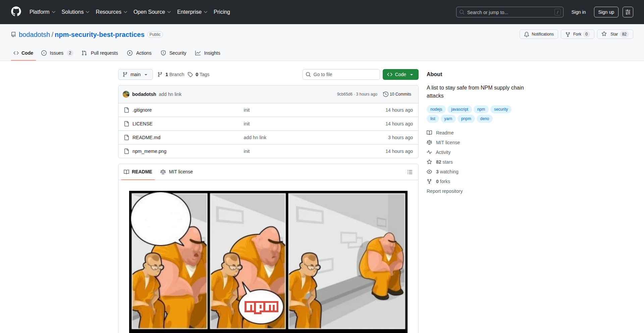Select the security topic tag

[x=501, y=109]
